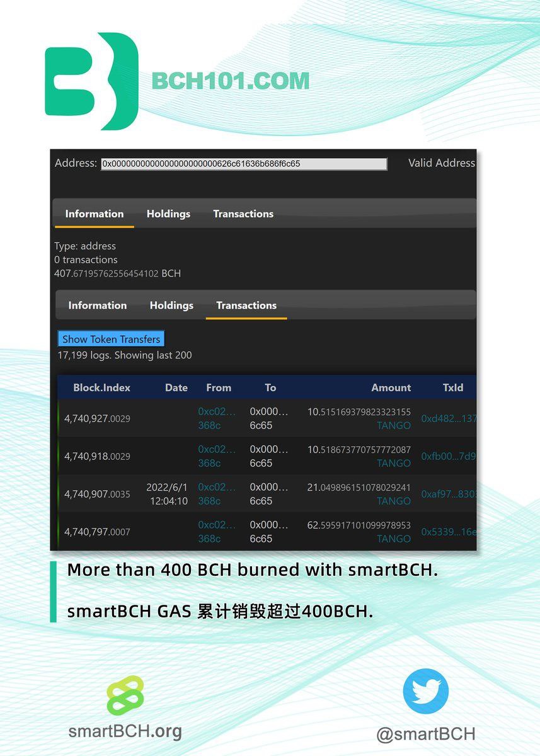This screenshot has width=540, height=756.
Task: Click TANGO token in 62.5959 amount row
Action: (x=394, y=539)
